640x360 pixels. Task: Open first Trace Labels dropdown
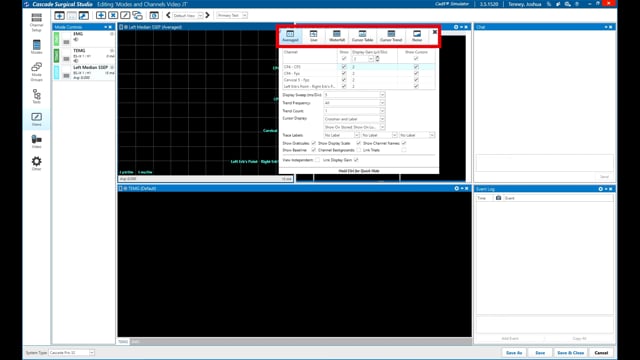pyautogui.click(x=342, y=135)
